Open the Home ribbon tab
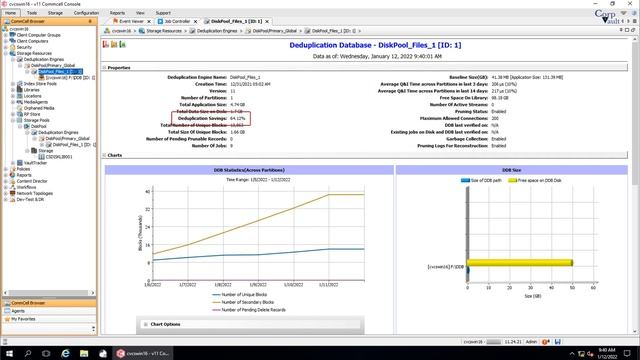 10,13
